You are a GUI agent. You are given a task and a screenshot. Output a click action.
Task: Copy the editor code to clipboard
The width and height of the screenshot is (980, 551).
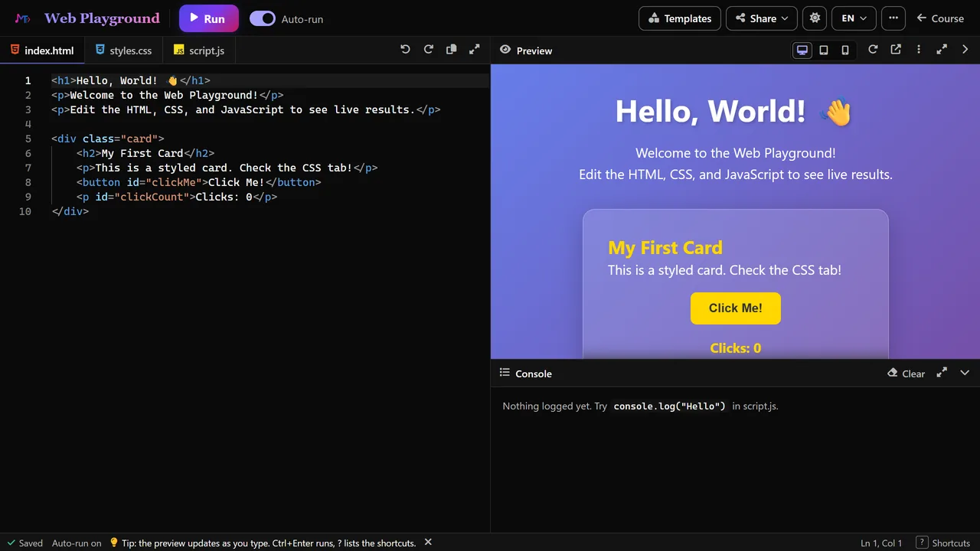coord(452,50)
